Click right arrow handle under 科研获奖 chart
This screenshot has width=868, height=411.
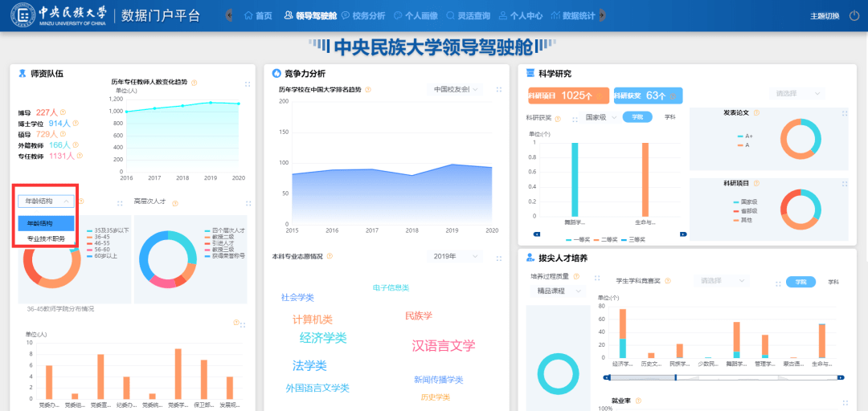(683, 234)
